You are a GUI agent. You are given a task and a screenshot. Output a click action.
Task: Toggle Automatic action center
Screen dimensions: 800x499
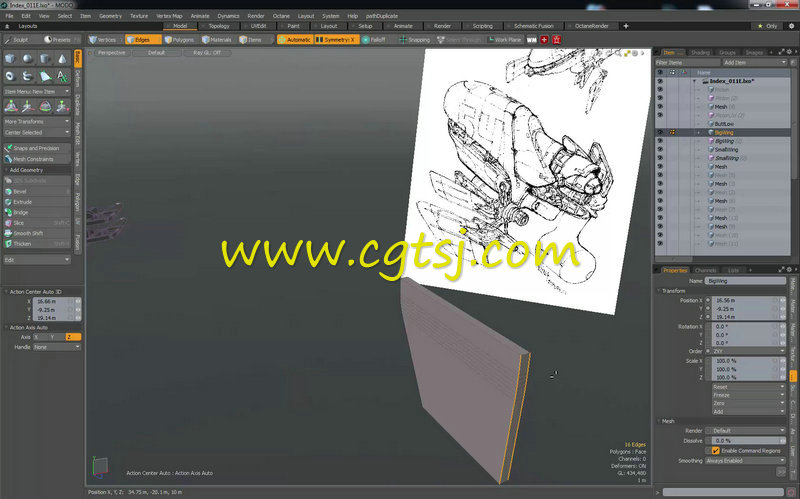pos(295,39)
